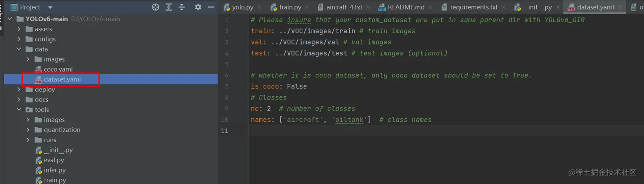Expand the docs folder

pos(19,99)
